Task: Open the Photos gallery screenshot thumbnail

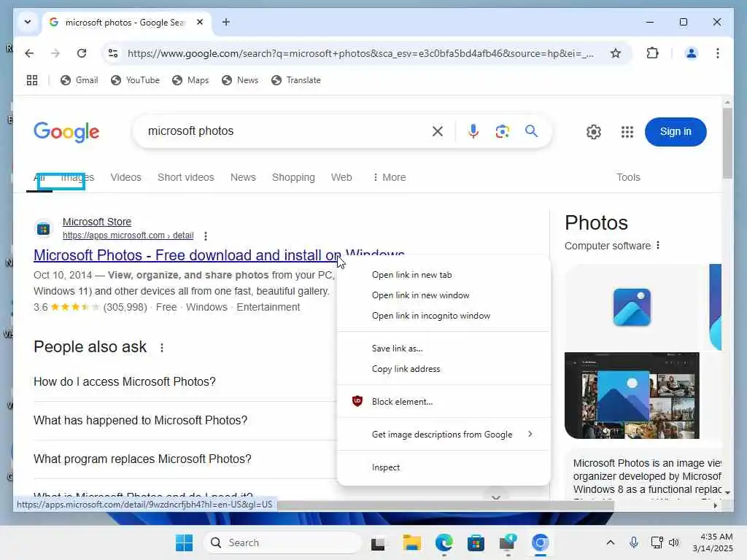Action: (632, 395)
